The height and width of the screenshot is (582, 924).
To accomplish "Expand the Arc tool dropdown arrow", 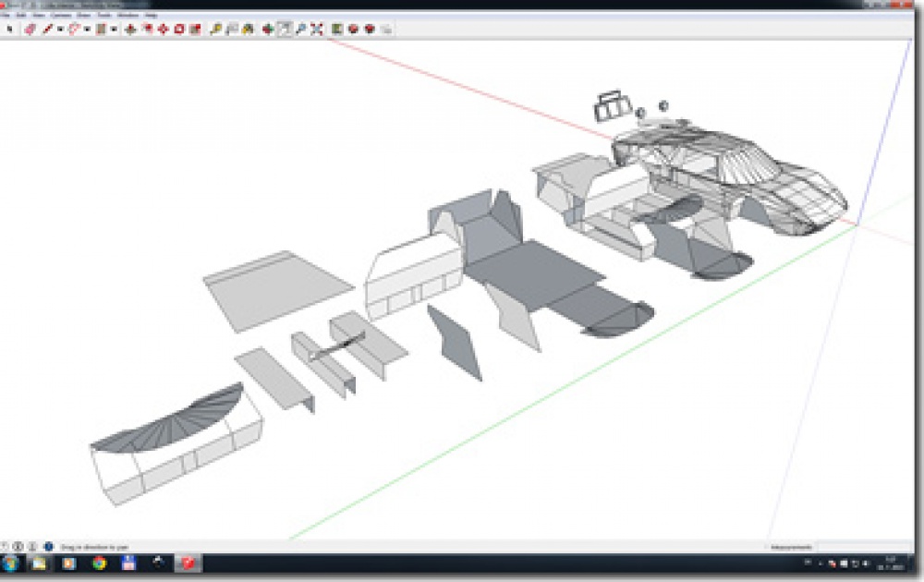I will click(x=87, y=29).
